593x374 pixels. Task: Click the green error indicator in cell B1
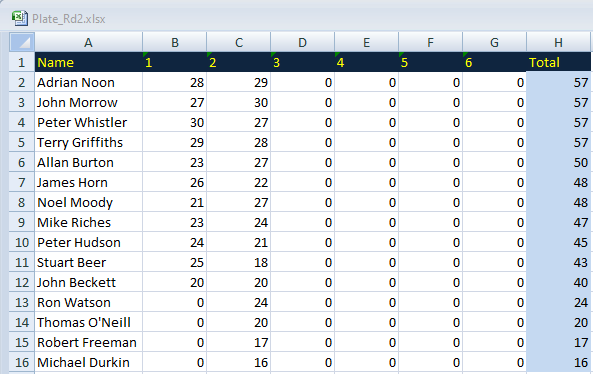click(146, 54)
